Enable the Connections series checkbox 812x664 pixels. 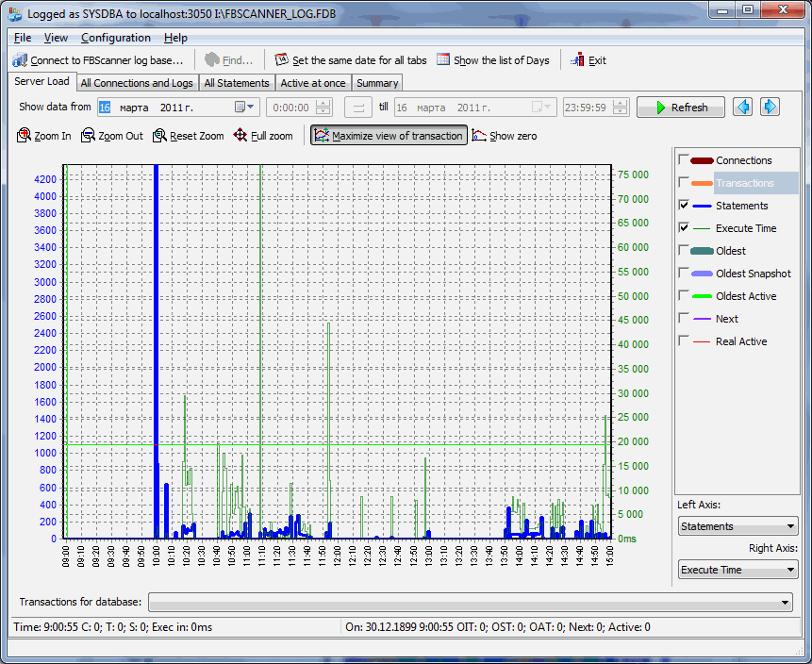click(x=684, y=160)
